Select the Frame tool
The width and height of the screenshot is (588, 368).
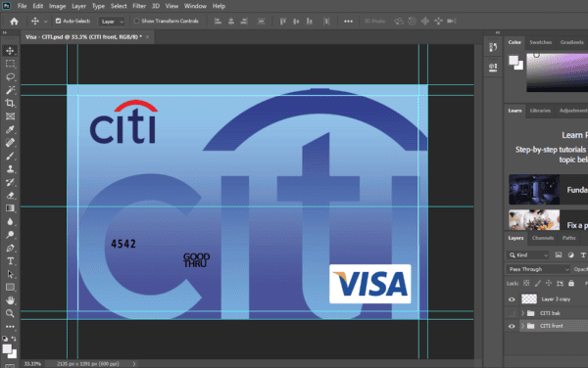[x=10, y=116]
